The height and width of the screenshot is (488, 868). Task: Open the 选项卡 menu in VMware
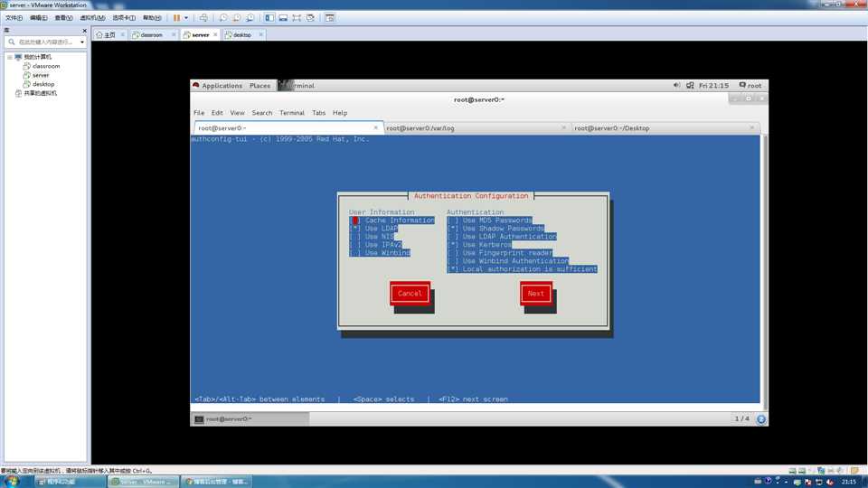(124, 18)
